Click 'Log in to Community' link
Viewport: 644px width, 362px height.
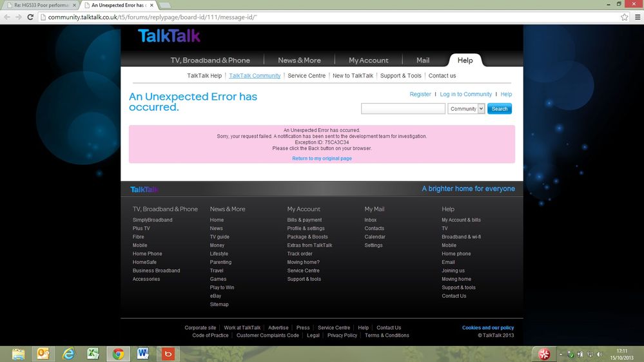(x=465, y=94)
